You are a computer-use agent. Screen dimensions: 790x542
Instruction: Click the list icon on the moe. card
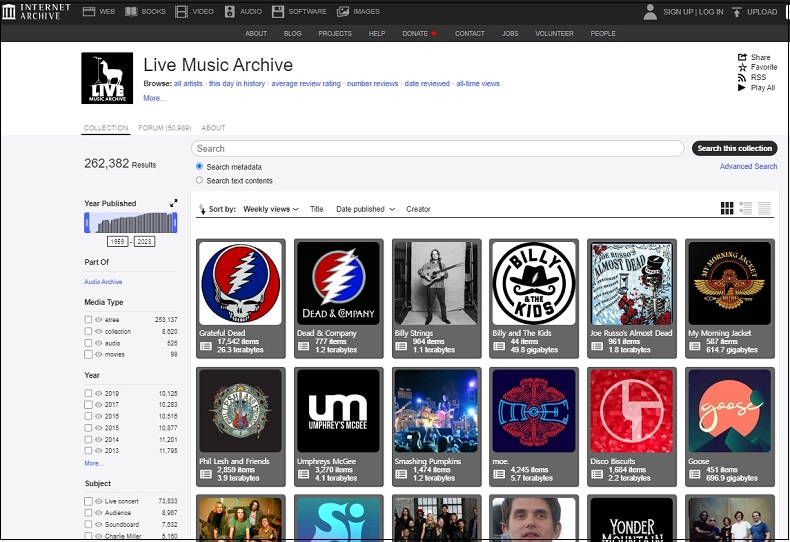coord(499,474)
